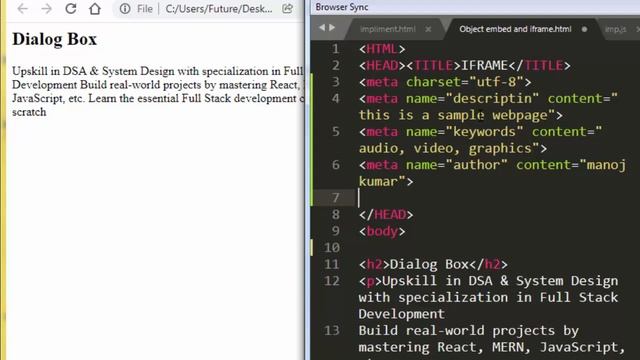Go to the browser home page
Screen dimensions: 640x360
(x=95, y=9)
